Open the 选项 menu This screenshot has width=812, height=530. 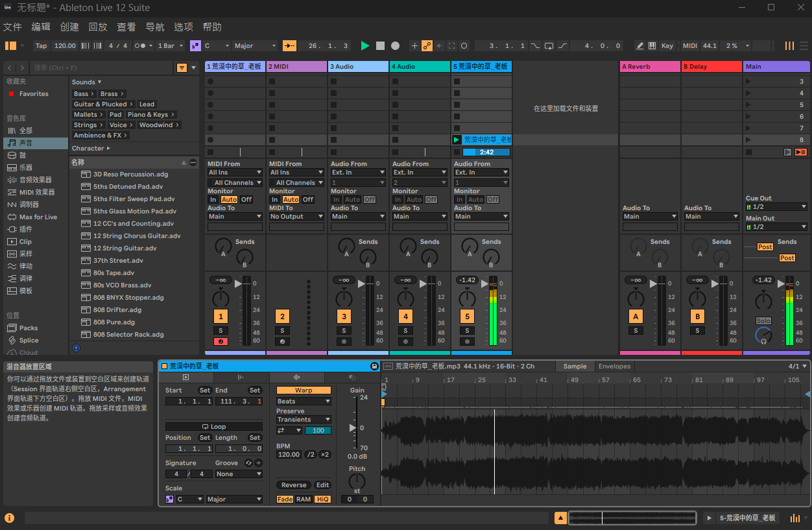tap(184, 27)
